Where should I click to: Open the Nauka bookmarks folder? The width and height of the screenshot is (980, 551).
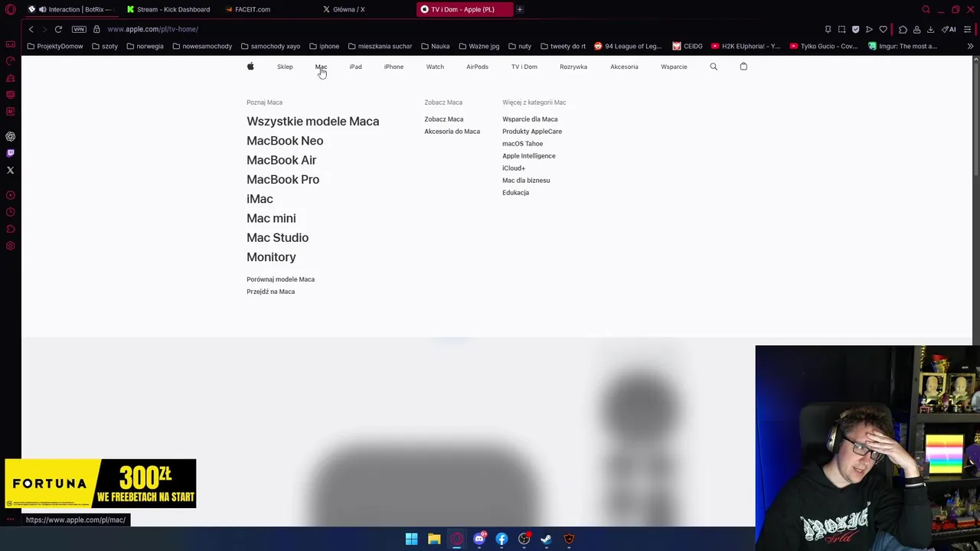tap(435, 46)
